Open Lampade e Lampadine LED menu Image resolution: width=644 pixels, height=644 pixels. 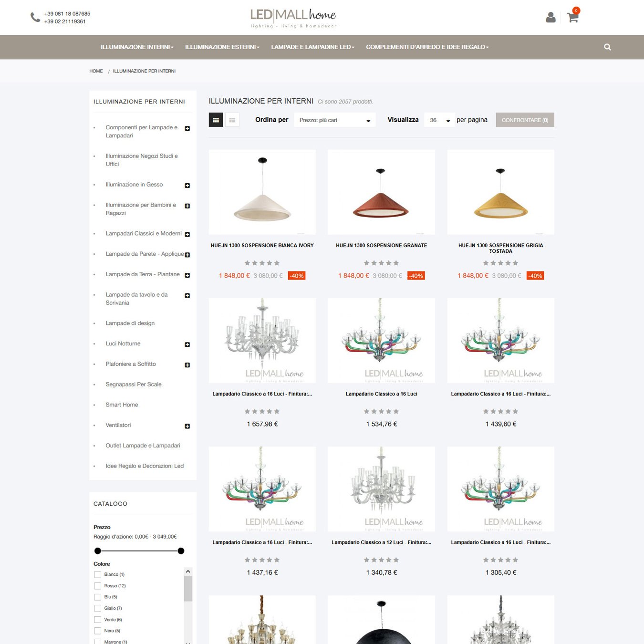[313, 47]
